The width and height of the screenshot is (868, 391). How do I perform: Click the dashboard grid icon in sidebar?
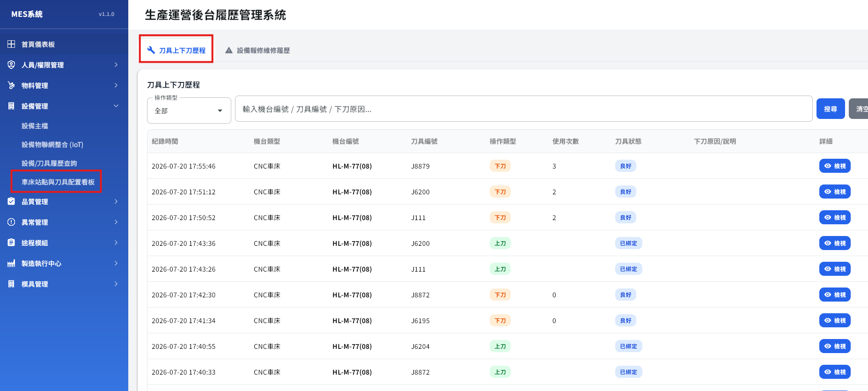[x=11, y=44]
